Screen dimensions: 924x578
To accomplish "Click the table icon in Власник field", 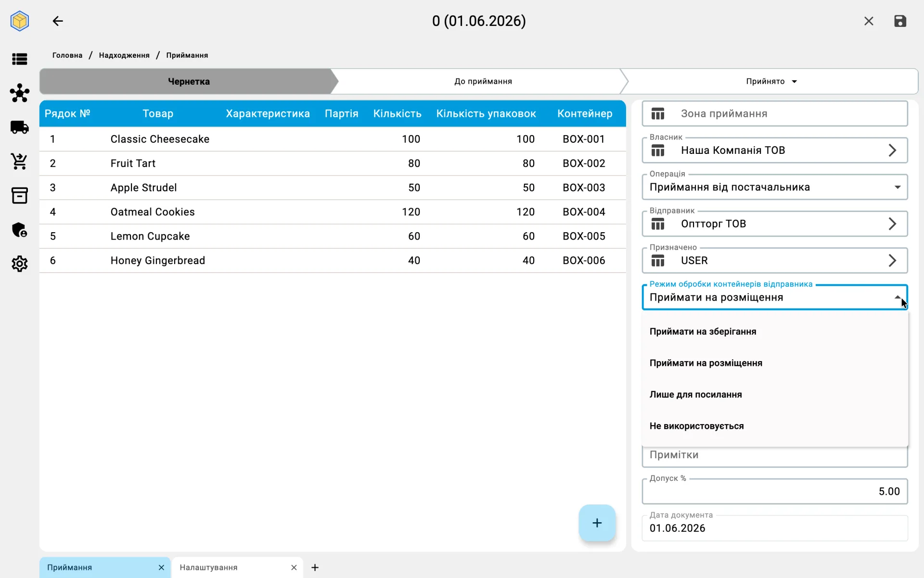I will [658, 151].
